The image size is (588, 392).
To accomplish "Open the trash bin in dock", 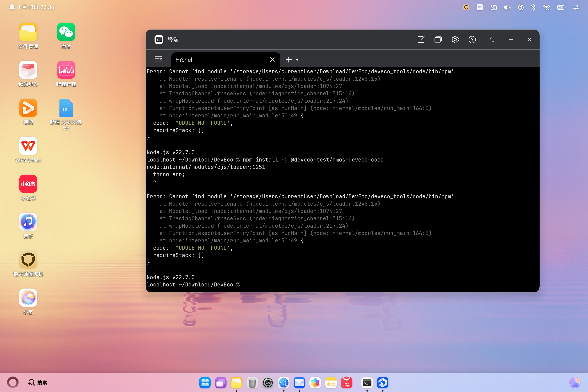I will [x=252, y=383].
